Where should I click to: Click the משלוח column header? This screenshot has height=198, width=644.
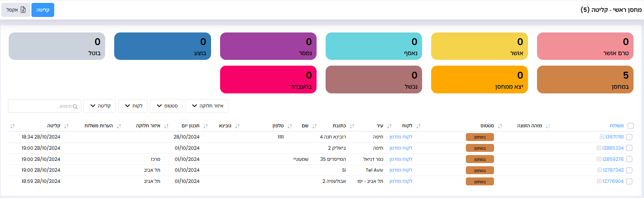tap(617, 126)
